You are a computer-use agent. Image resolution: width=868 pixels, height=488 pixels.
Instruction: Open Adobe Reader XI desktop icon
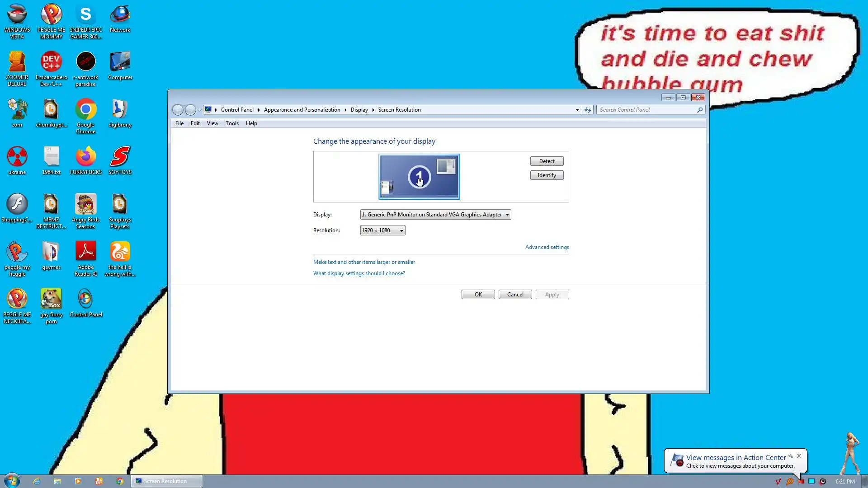point(85,252)
